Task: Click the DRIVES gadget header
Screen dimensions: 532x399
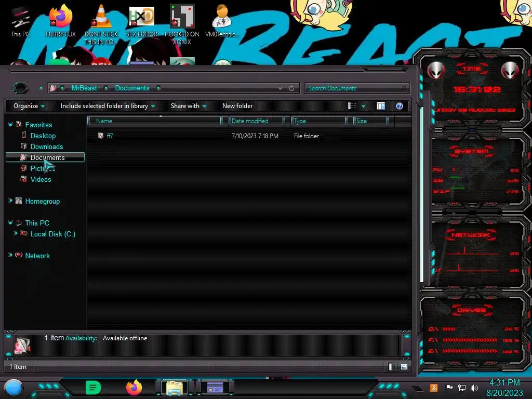Action: [x=471, y=310]
